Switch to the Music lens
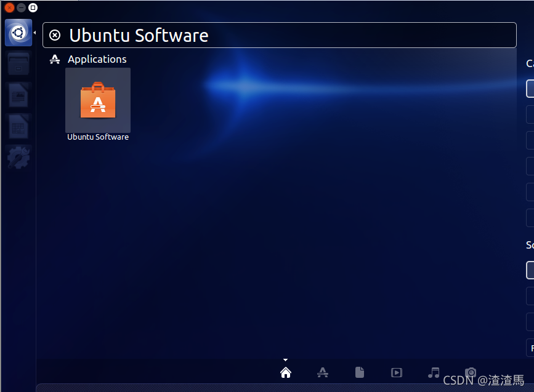534x392 pixels. click(x=434, y=372)
